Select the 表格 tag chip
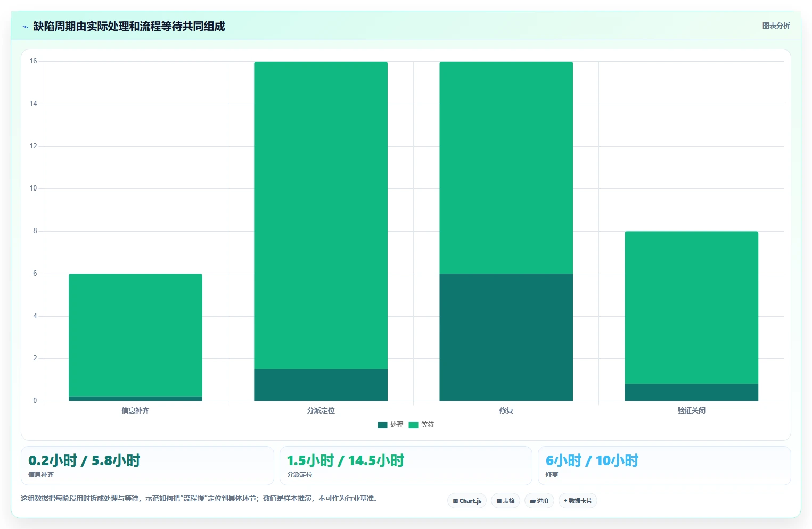The image size is (812, 529). coord(505,501)
